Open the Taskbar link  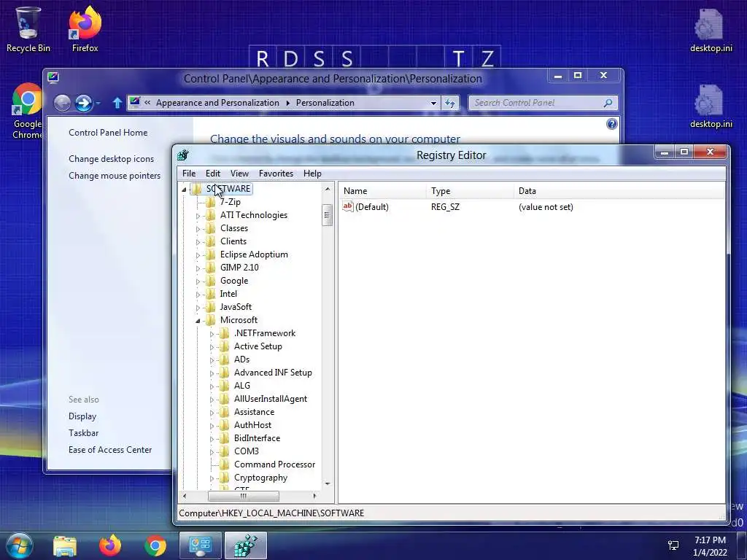coord(83,433)
